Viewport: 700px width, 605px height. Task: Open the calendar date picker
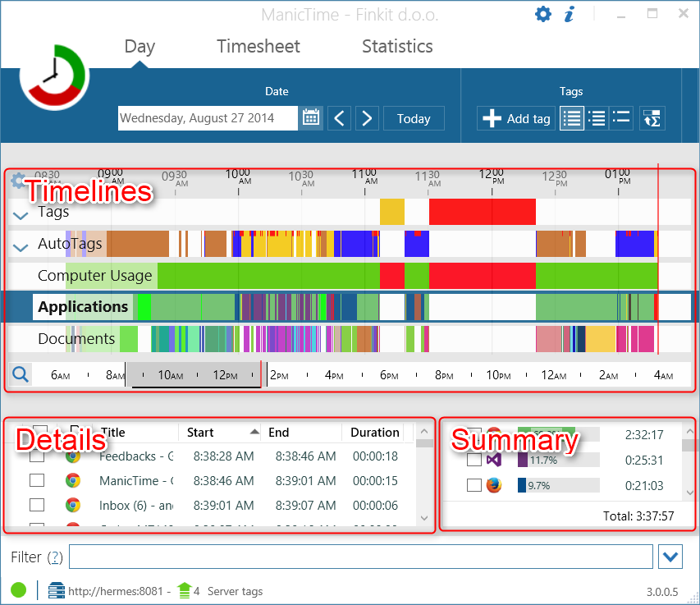point(310,117)
